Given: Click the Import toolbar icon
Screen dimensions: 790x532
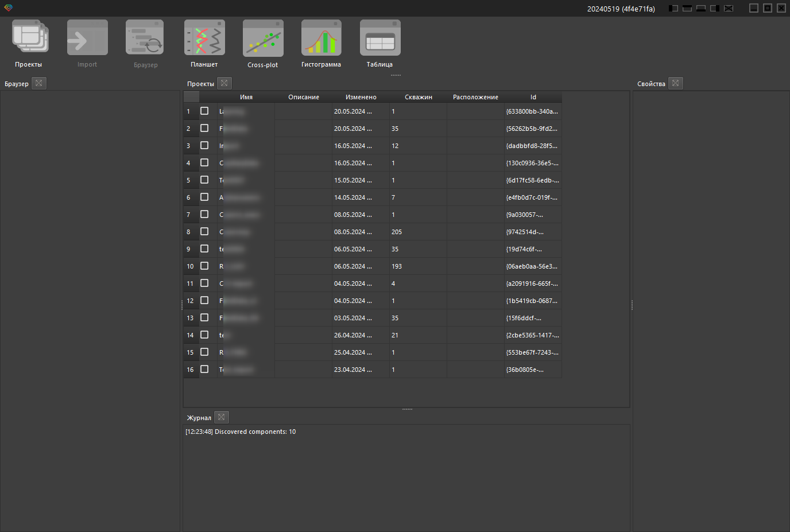Looking at the screenshot, I should tap(87, 38).
